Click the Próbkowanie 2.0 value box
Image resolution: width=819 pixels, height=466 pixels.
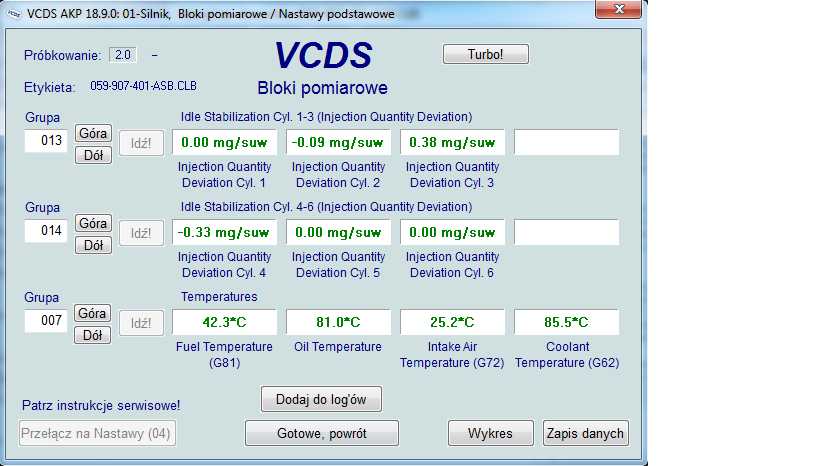tap(123, 55)
